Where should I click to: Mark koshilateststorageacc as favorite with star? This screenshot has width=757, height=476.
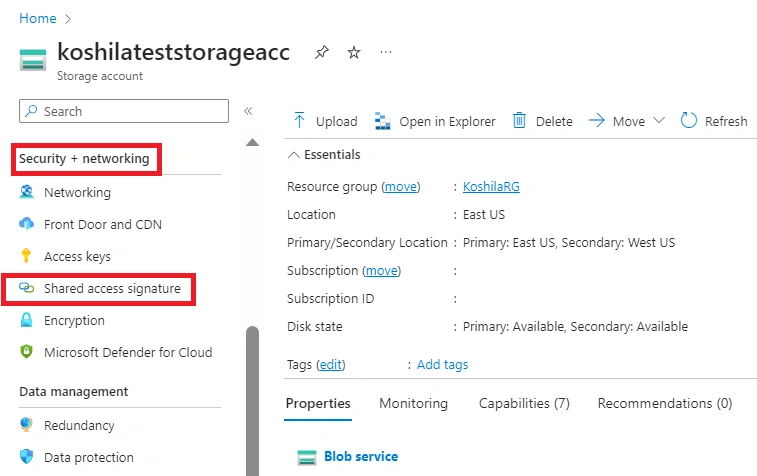354,52
